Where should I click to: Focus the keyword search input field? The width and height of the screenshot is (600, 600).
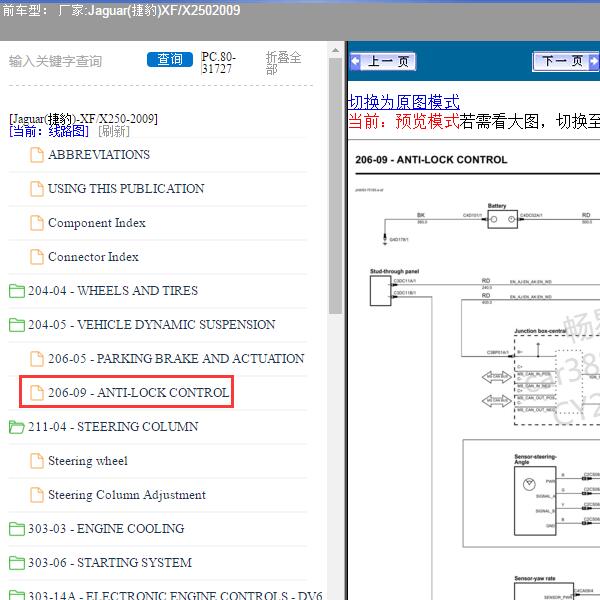[73, 61]
